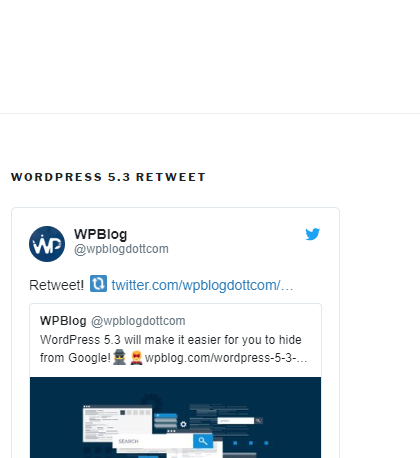Click the quoted tweet text about WordPress 5.3
Image resolution: width=420 pixels, height=458 pixels.
173,349
